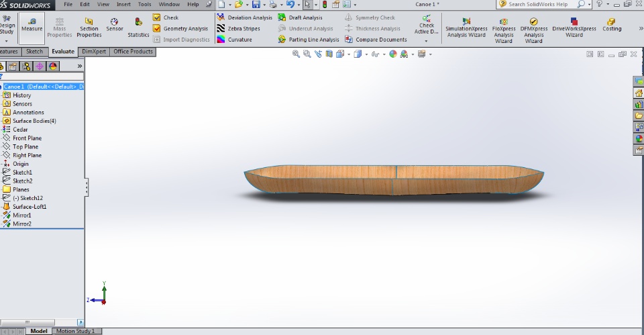The image size is (644, 335).
Task: Open the Statistics tool
Action: pos(138,28)
